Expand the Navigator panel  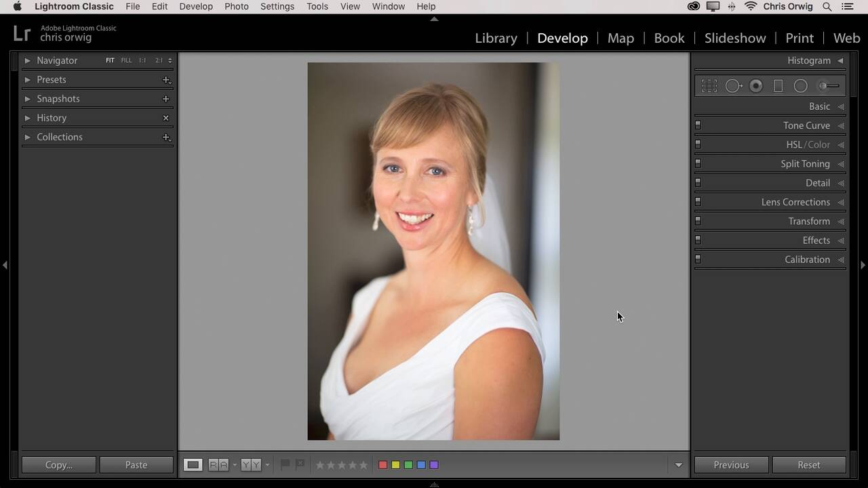[27, 60]
